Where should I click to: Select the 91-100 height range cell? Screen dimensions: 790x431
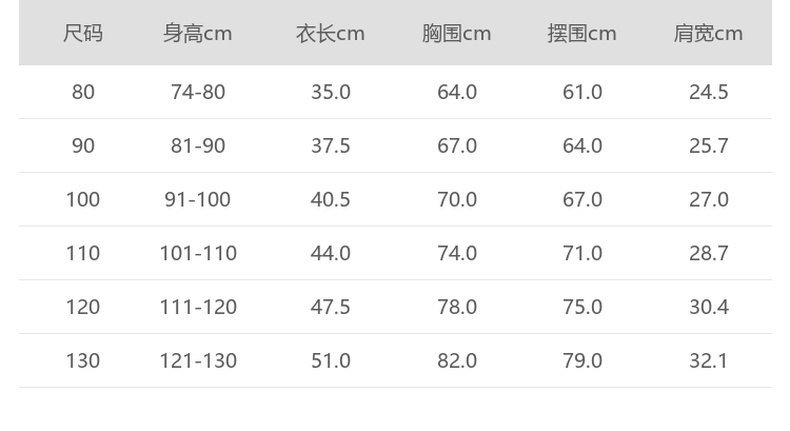(x=198, y=200)
